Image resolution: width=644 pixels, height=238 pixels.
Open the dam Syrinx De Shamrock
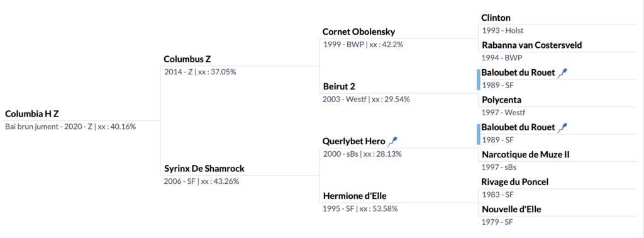(204, 169)
